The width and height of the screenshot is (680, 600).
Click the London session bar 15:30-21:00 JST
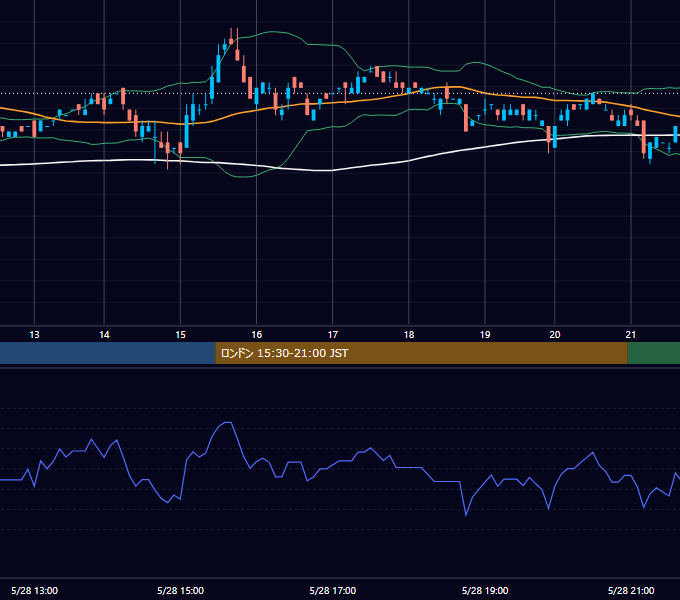421,353
